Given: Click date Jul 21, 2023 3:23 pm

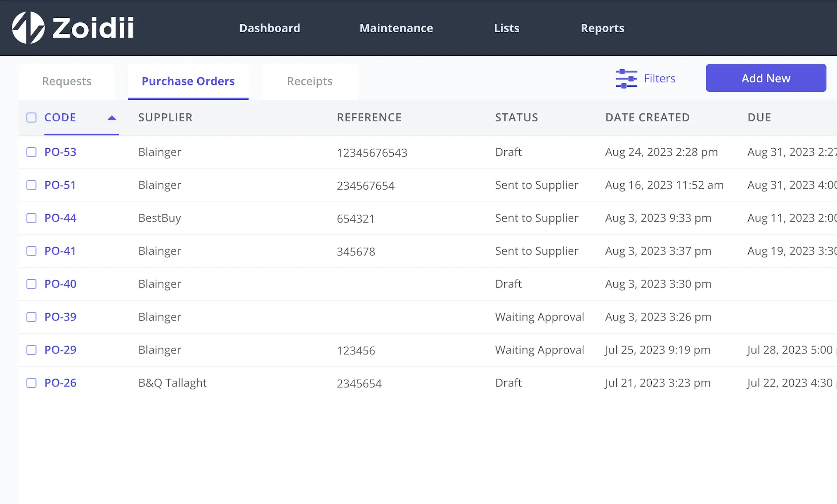Looking at the screenshot, I should tap(658, 383).
